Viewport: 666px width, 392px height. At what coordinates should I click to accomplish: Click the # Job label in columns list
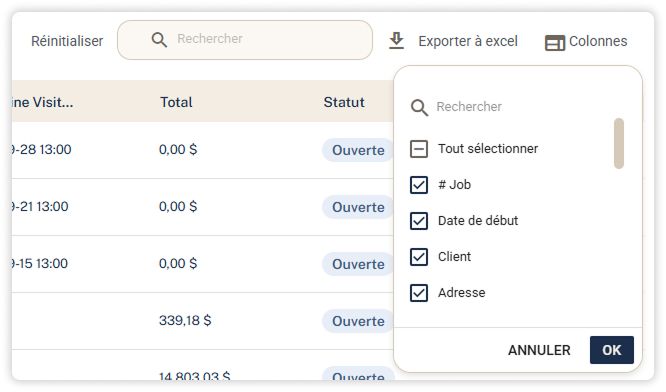tap(454, 185)
